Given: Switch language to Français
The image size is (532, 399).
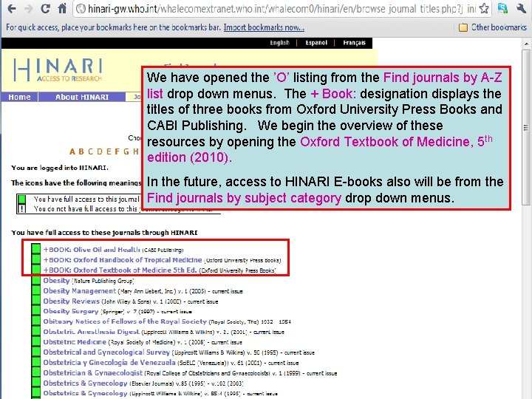Looking at the screenshot, I should pos(354,43).
